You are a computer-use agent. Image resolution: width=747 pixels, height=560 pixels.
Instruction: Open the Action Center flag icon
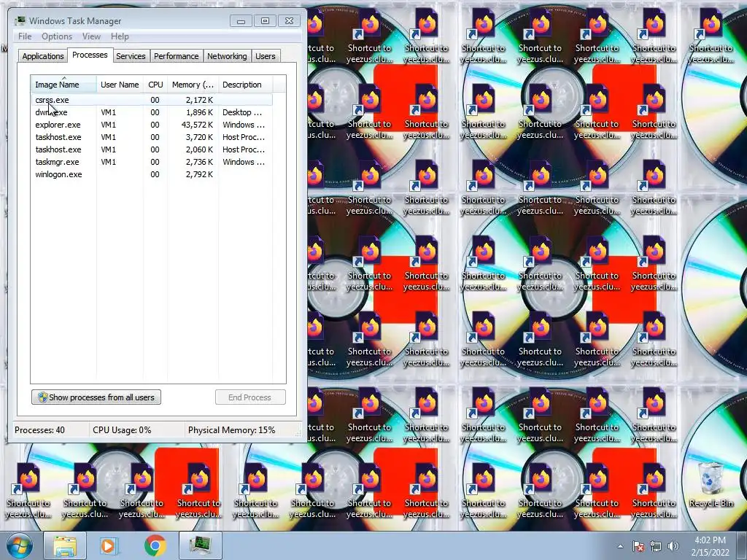(x=638, y=547)
